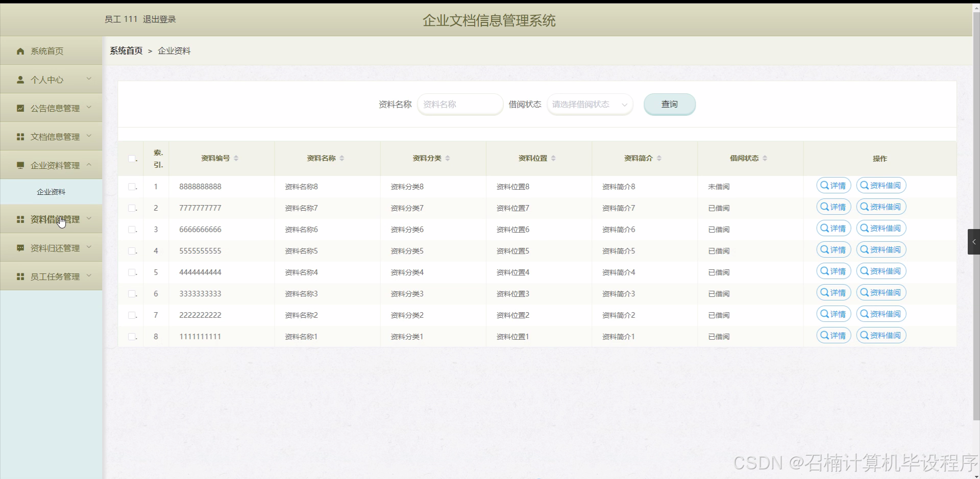Open the 资料归还管理 sidebar menu
Screen dimensions: 980x479
pyautogui.click(x=51, y=247)
